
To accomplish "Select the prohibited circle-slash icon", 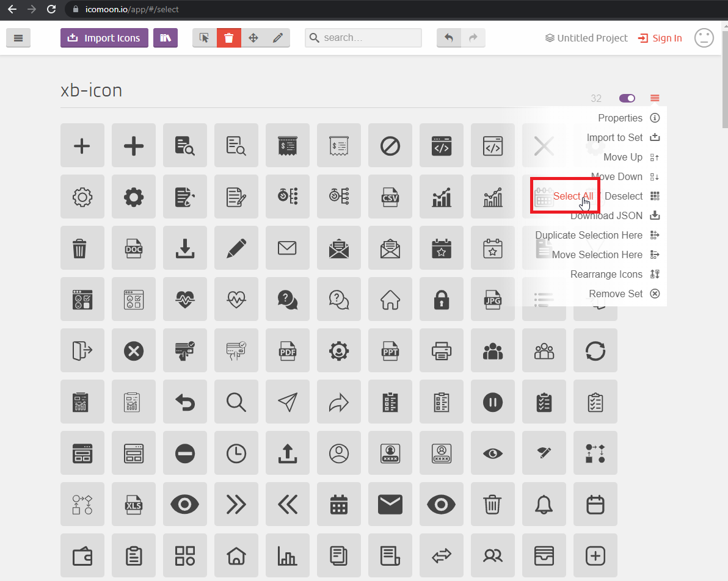I will point(390,145).
